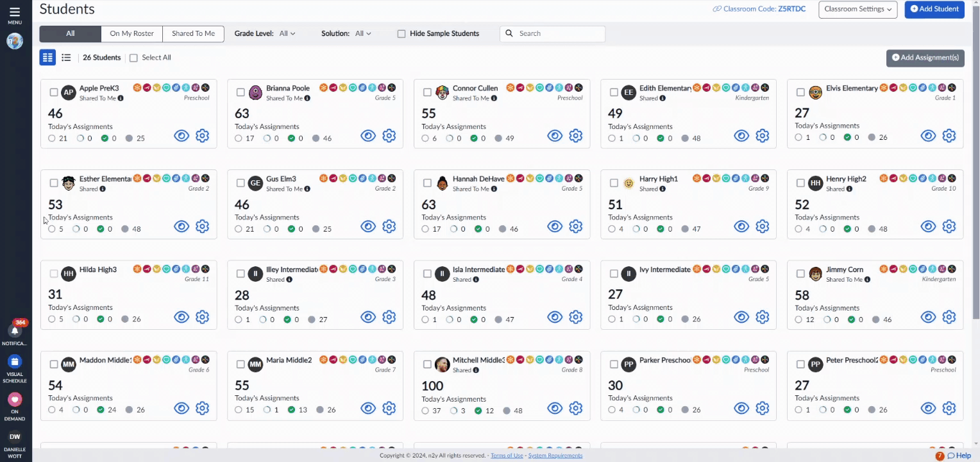Click the Ivy Intermediate student name

(x=665, y=269)
